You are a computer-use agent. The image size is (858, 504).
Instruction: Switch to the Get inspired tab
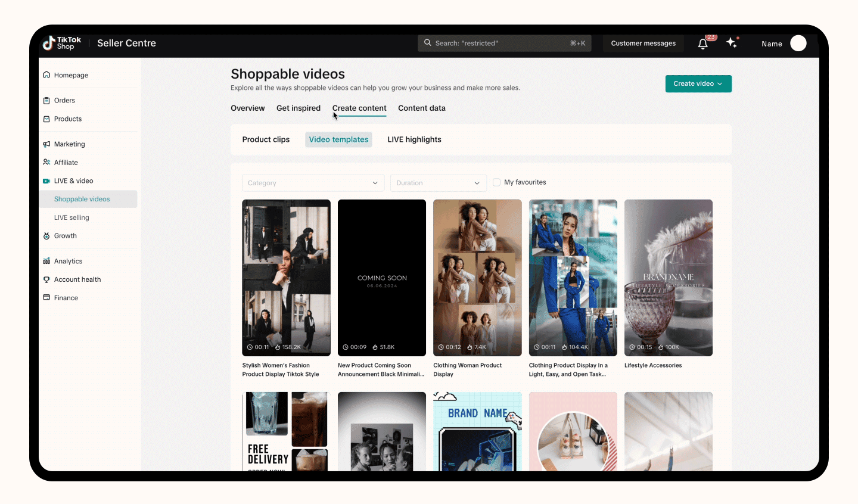pyautogui.click(x=299, y=108)
